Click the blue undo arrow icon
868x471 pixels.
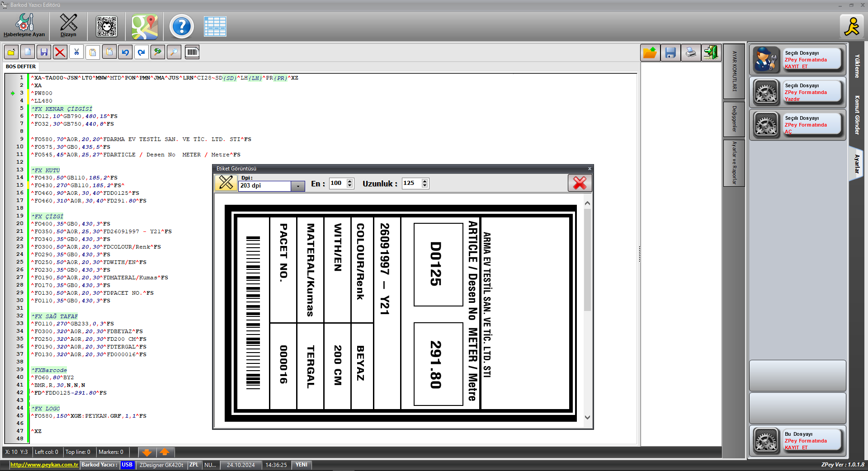[x=125, y=52]
